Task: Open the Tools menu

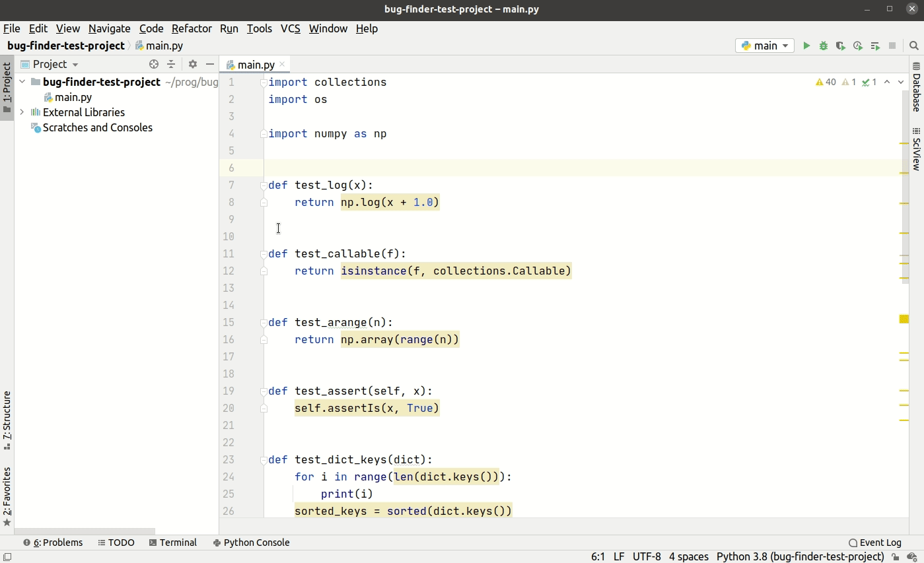Action: click(x=260, y=28)
